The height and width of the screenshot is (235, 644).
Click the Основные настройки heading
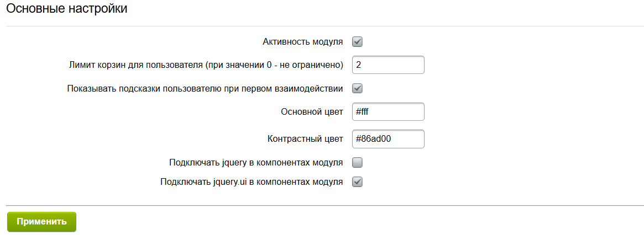coord(66,9)
